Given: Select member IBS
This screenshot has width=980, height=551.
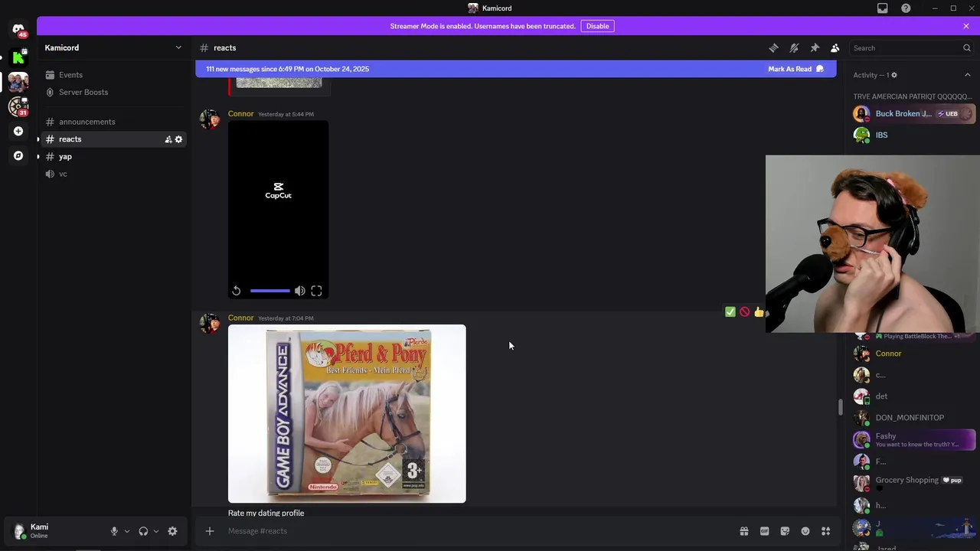Looking at the screenshot, I should tap(914, 135).
